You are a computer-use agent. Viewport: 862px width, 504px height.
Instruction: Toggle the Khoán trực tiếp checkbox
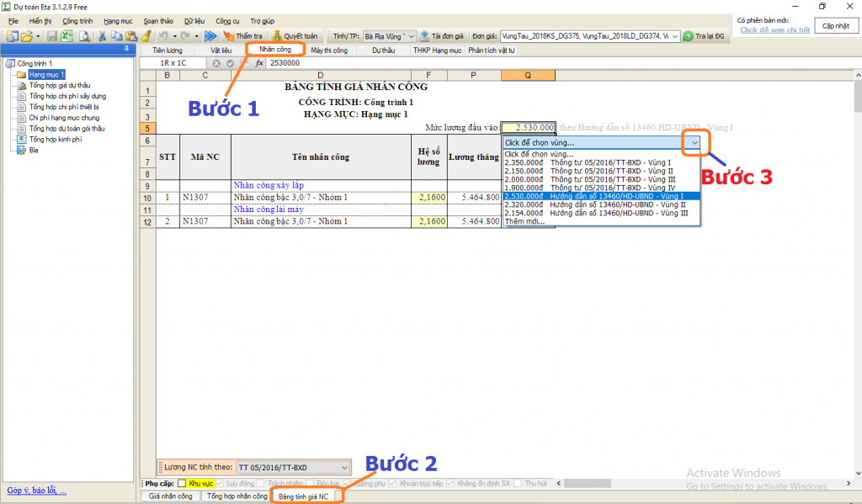(x=394, y=484)
